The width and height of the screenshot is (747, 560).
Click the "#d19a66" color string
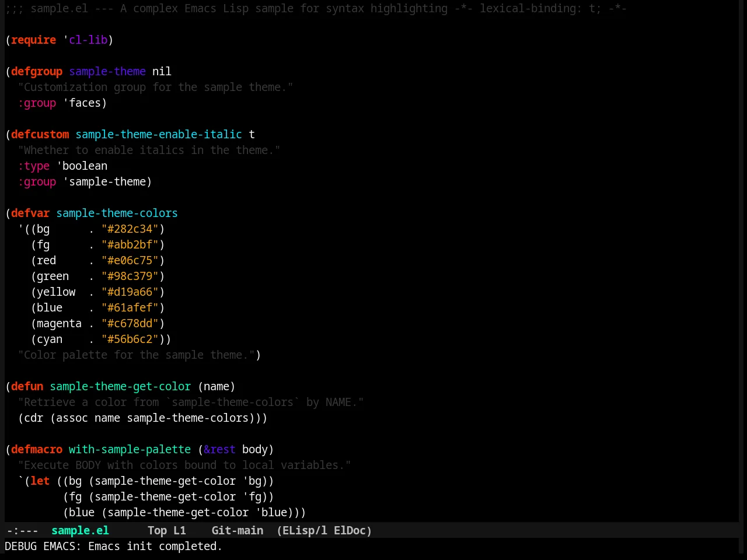click(x=130, y=292)
